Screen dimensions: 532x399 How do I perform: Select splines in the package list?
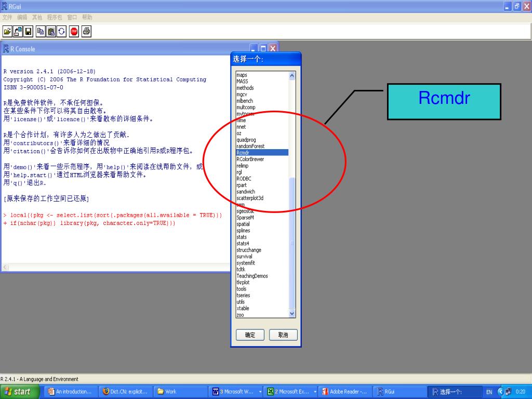(x=262, y=230)
